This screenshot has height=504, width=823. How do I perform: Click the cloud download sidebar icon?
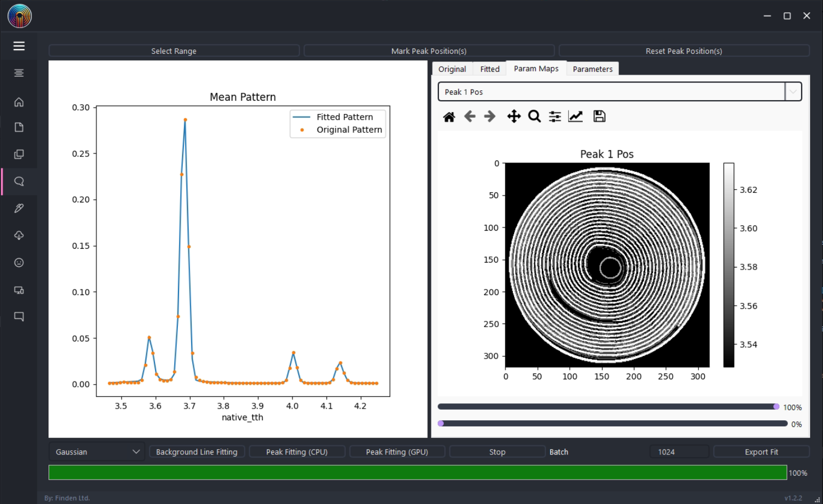pos(19,235)
